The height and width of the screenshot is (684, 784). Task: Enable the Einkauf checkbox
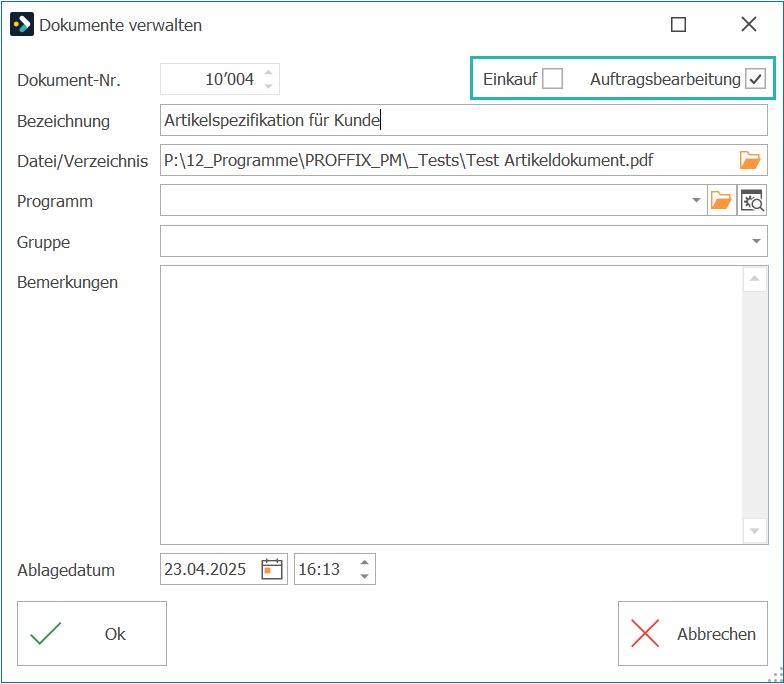tap(552, 79)
